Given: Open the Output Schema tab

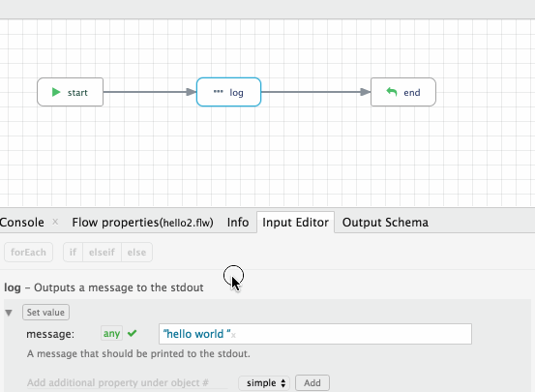Looking at the screenshot, I should click(x=385, y=223).
